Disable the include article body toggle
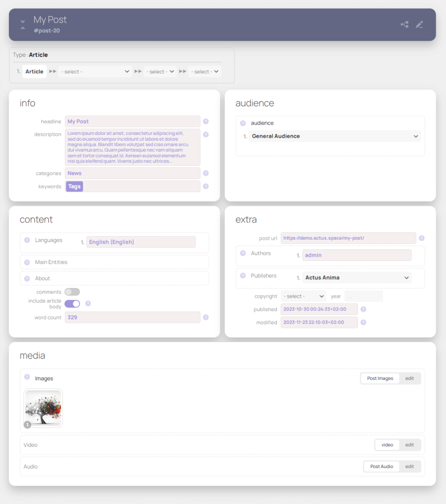The width and height of the screenshot is (446, 504). pyautogui.click(x=72, y=304)
